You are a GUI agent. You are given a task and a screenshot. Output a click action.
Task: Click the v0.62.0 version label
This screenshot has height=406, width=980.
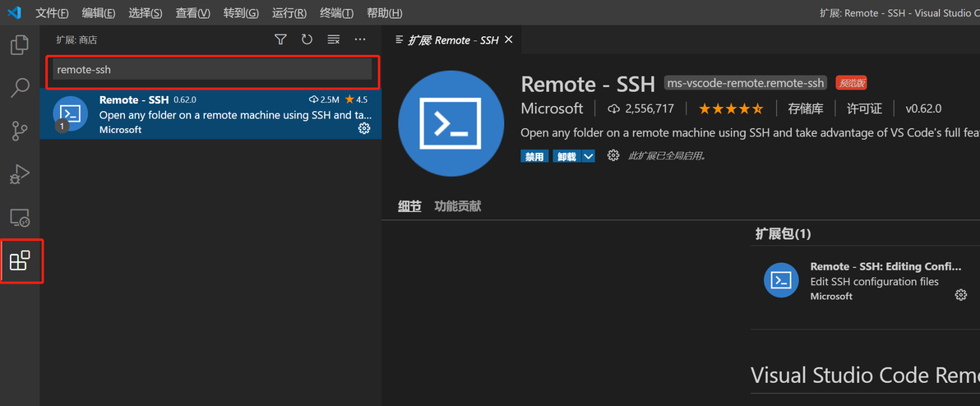[x=923, y=108]
